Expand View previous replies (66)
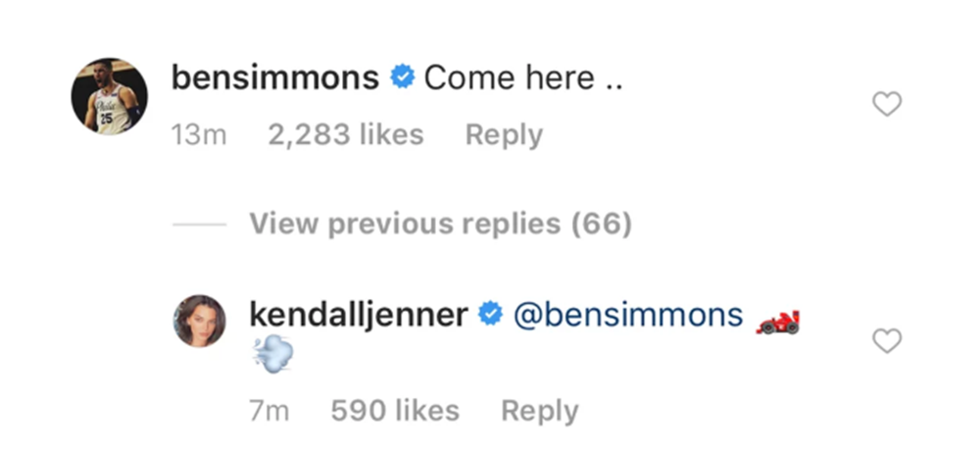Image resolution: width=980 pixels, height=450 pixels. pos(440,225)
